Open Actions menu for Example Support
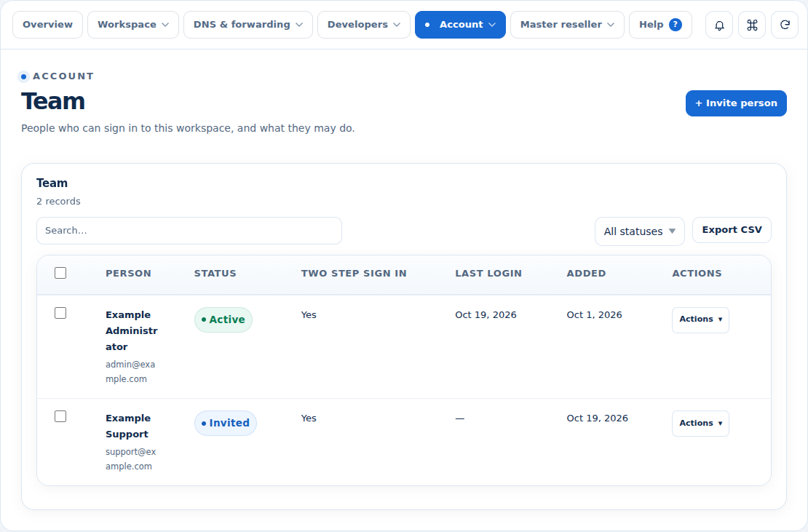Image resolution: width=808 pixels, height=532 pixels. pos(700,424)
